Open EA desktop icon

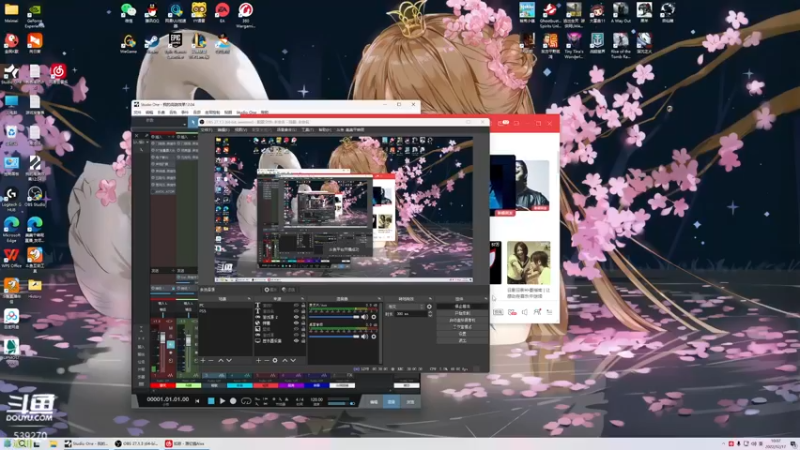coord(222,13)
